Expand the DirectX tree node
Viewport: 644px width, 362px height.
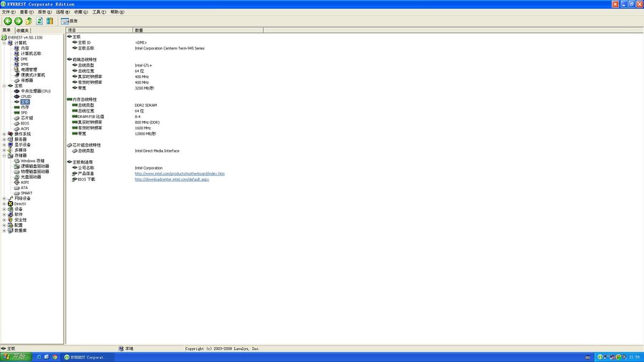(x=4, y=204)
